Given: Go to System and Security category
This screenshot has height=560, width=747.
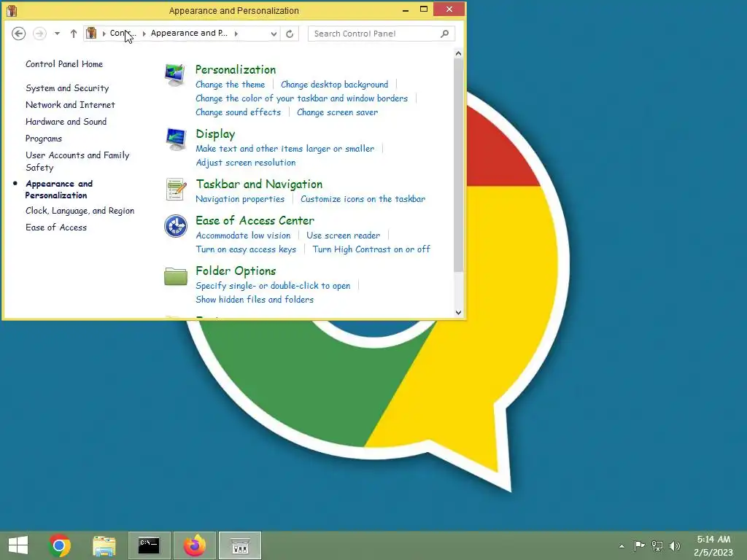Looking at the screenshot, I should 67,88.
